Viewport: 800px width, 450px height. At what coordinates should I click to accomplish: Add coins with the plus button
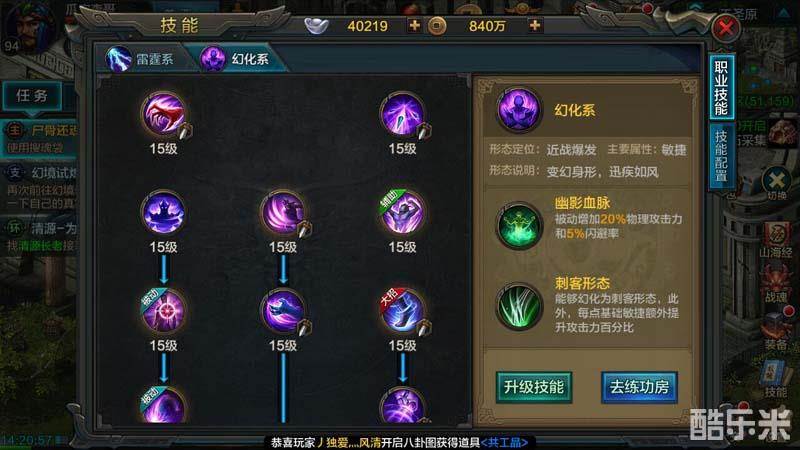coord(535,25)
